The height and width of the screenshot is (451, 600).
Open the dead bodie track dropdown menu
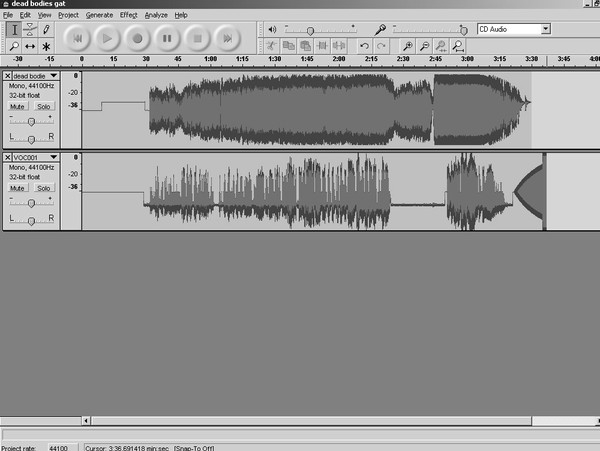click(x=54, y=76)
